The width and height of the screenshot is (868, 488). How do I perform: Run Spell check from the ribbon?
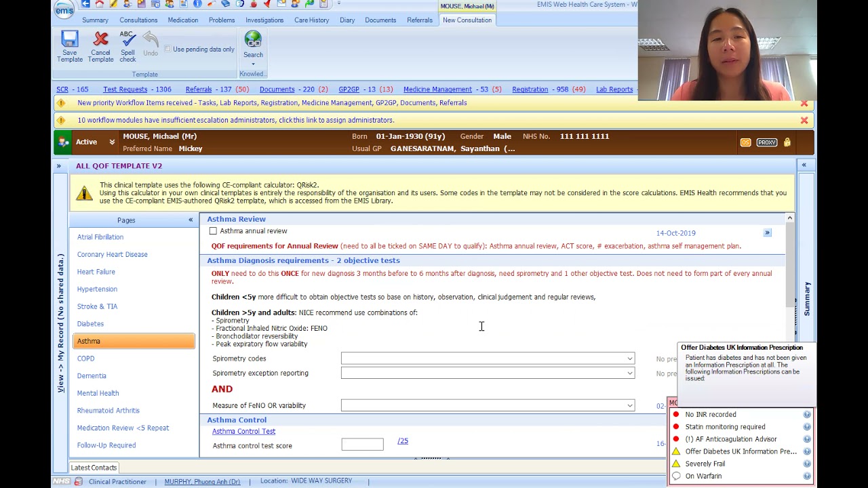[127, 46]
